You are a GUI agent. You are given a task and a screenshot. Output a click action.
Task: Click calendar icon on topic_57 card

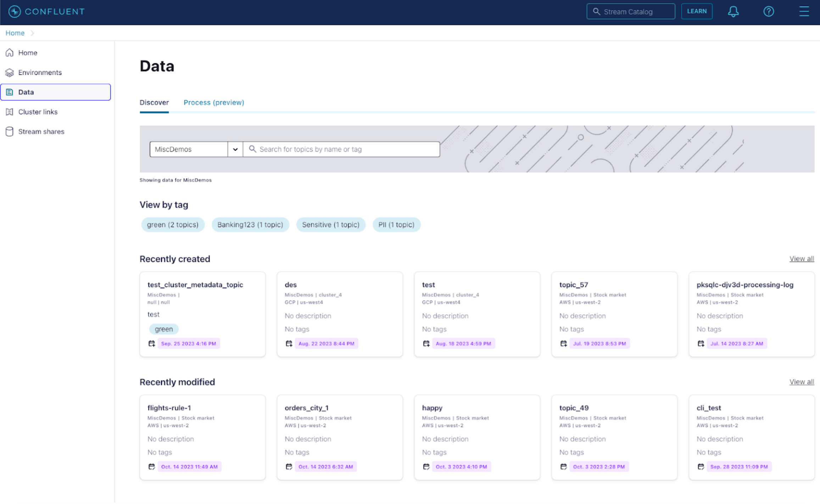pos(564,343)
